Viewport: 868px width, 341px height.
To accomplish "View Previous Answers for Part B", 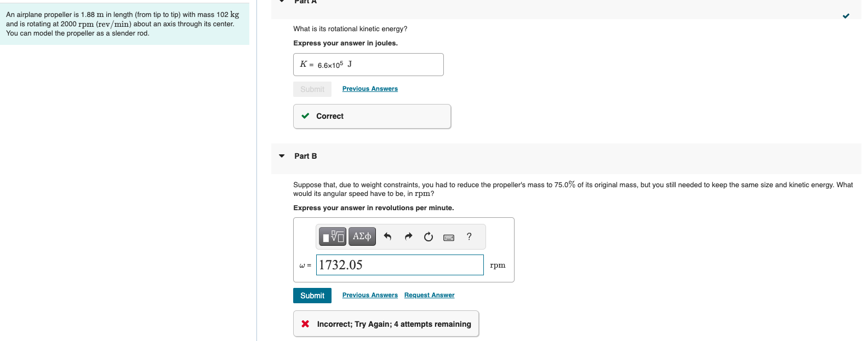I will click(x=369, y=295).
